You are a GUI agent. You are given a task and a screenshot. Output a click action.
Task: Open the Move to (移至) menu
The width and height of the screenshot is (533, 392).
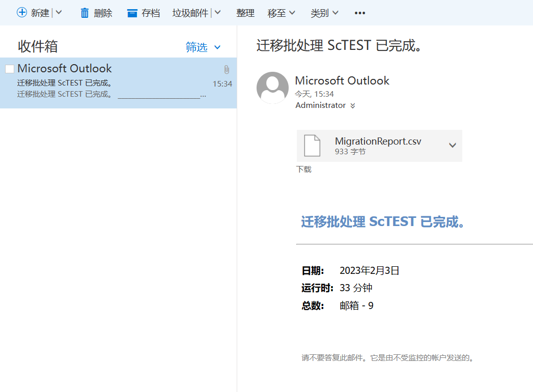(281, 13)
